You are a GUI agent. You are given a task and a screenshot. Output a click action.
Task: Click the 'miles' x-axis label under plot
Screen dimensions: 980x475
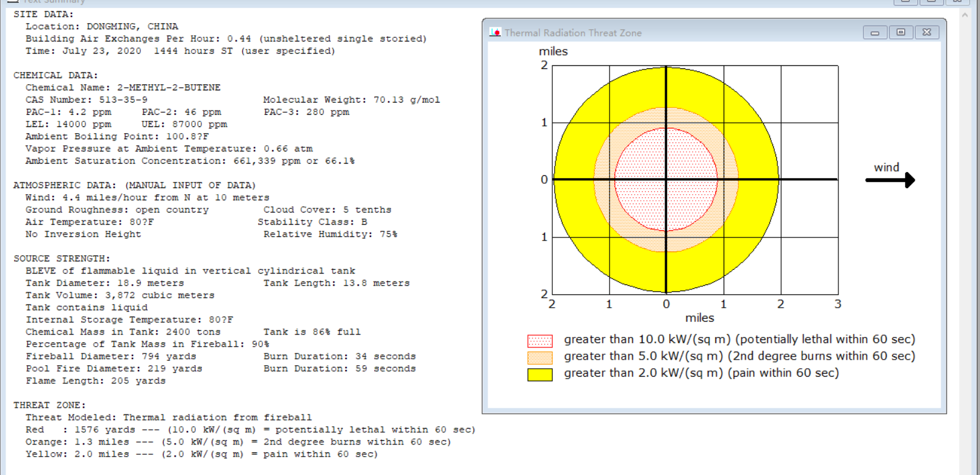699,317
